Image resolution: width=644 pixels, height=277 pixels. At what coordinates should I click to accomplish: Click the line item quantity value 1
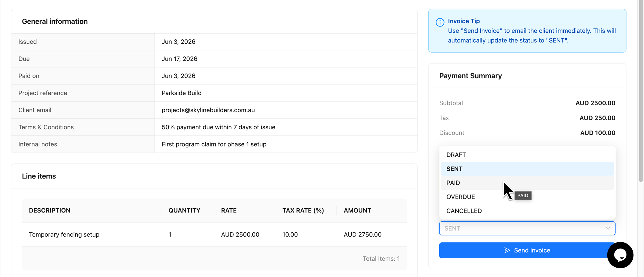click(x=170, y=234)
